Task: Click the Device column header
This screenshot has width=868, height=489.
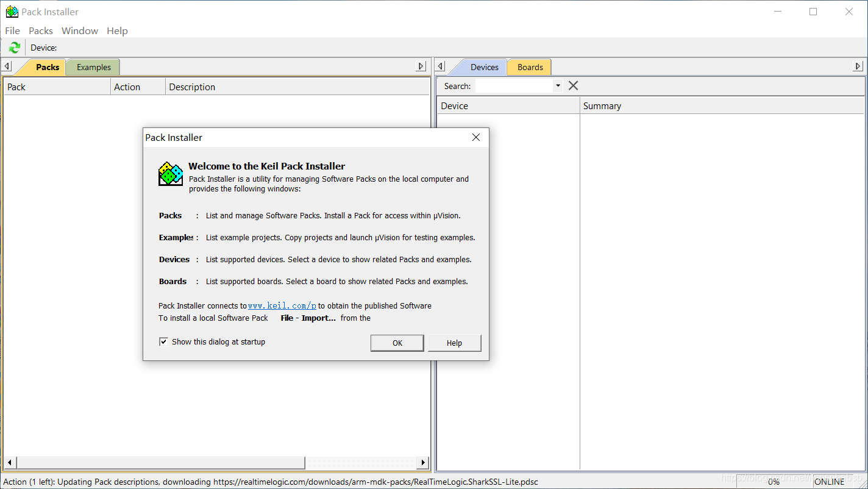Action: tap(508, 105)
